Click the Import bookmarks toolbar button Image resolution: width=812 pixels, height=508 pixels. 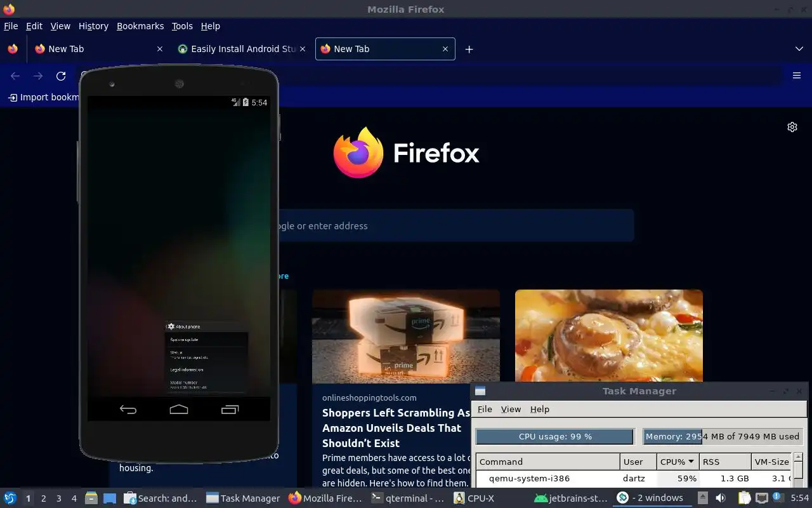click(x=43, y=97)
